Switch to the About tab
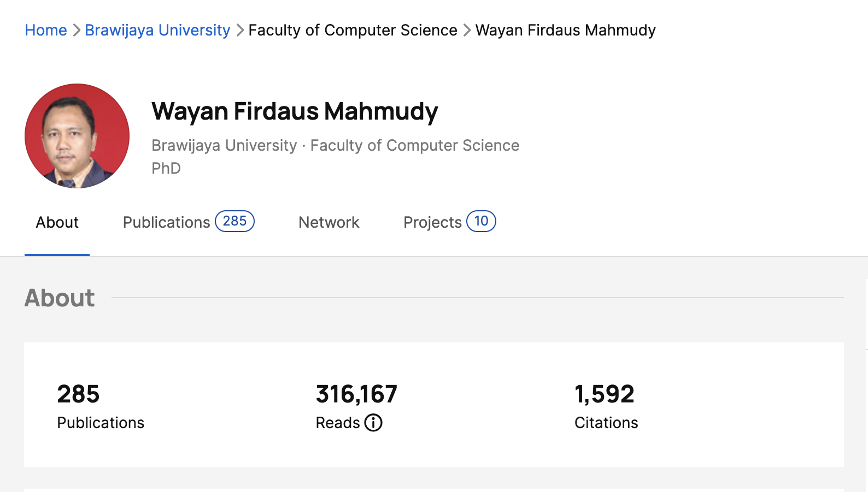The height and width of the screenshot is (492, 868). 57,222
